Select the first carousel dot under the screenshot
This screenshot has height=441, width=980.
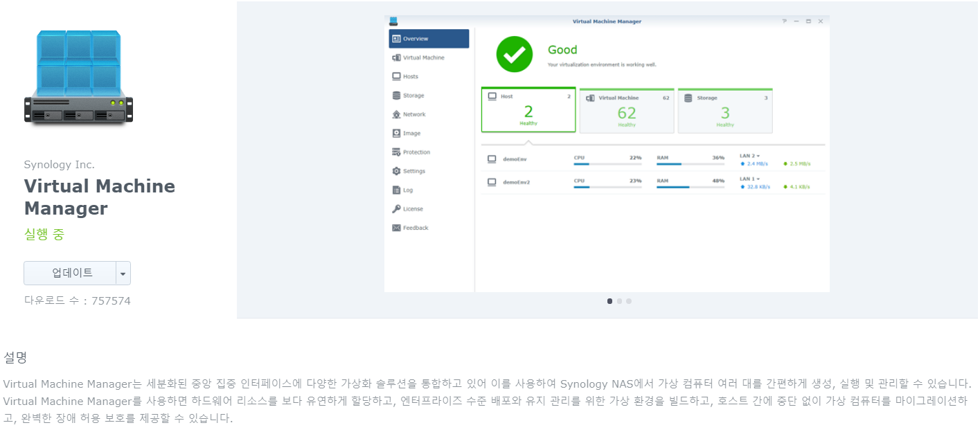coord(609,301)
